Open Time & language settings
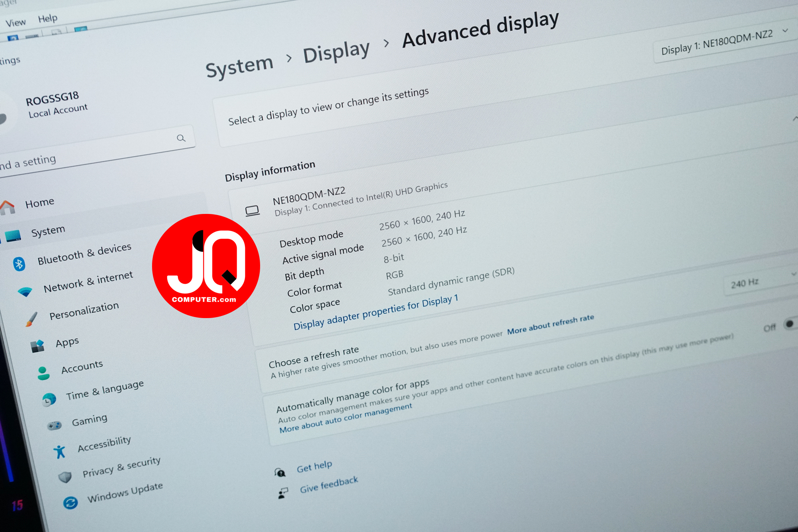This screenshot has height=532, width=798. coord(105,390)
